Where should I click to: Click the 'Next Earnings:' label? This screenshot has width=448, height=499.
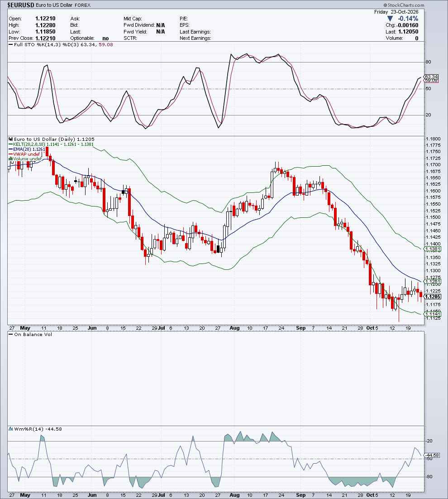[195, 38]
